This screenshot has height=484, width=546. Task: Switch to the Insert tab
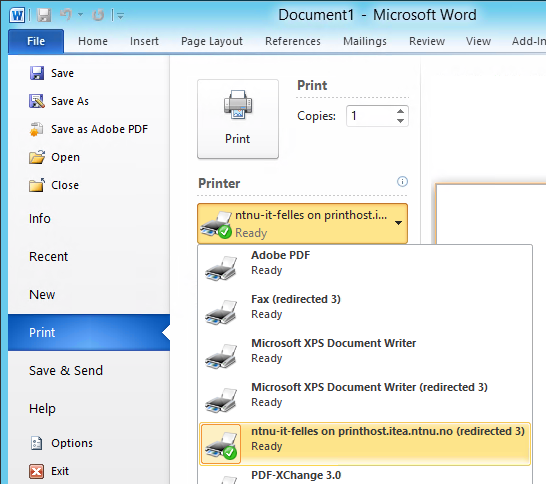144,41
